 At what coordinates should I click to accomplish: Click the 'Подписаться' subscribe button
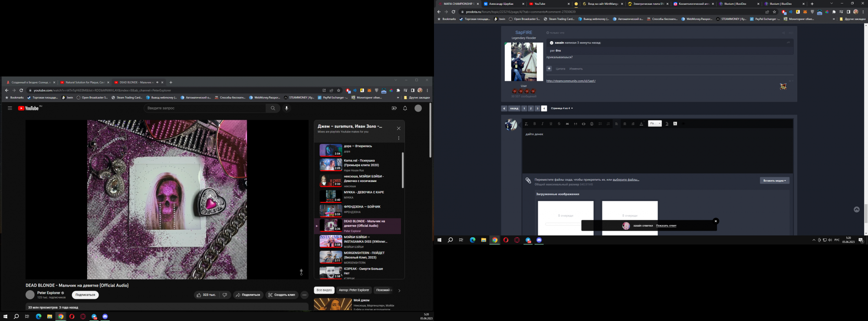point(85,295)
